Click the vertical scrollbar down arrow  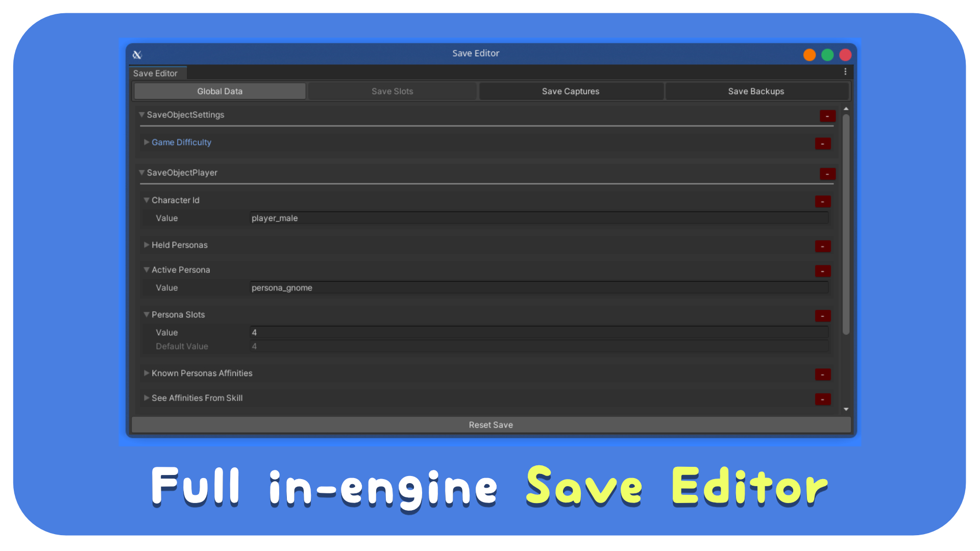point(846,409)
